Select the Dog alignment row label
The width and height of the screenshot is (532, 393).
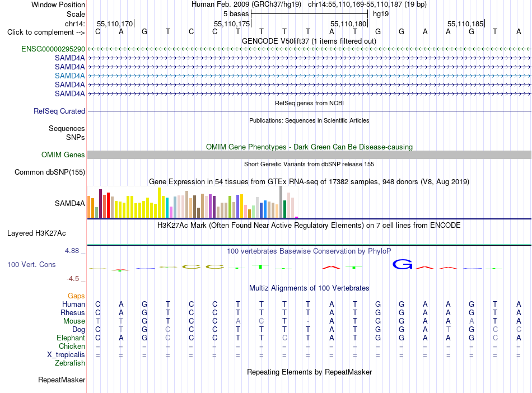[x=78, y=330]
